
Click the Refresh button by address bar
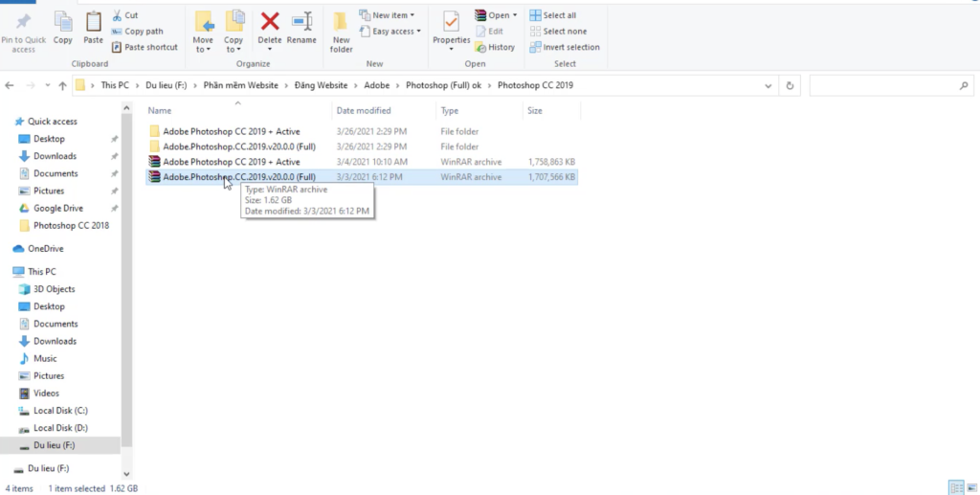tap(790, 85)
